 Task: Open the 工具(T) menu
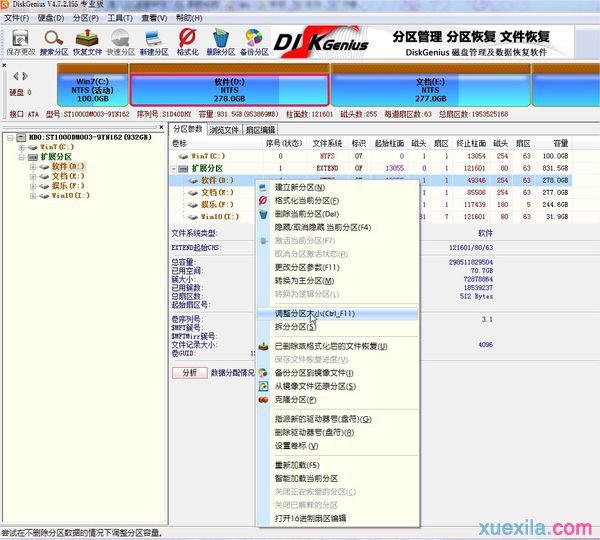point(120,18)
